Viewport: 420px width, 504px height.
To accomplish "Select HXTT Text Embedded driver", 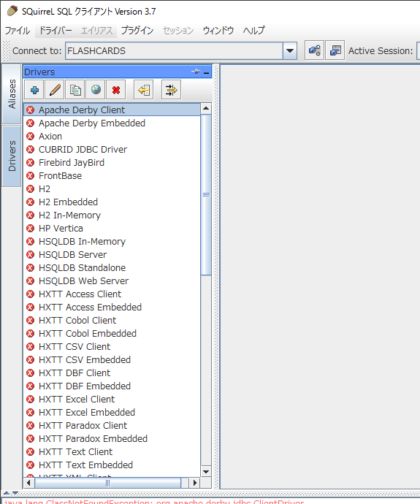I will [112, 465].
